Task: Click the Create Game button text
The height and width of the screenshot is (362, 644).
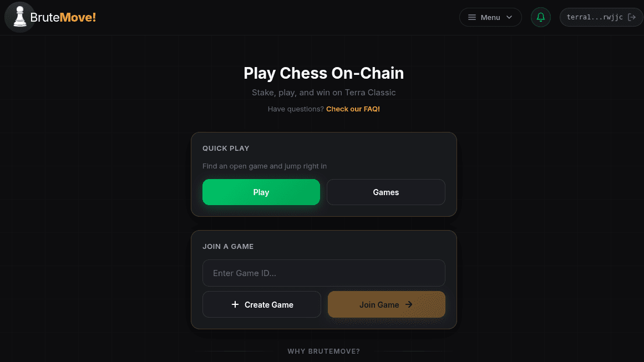Action: [269, 305]
